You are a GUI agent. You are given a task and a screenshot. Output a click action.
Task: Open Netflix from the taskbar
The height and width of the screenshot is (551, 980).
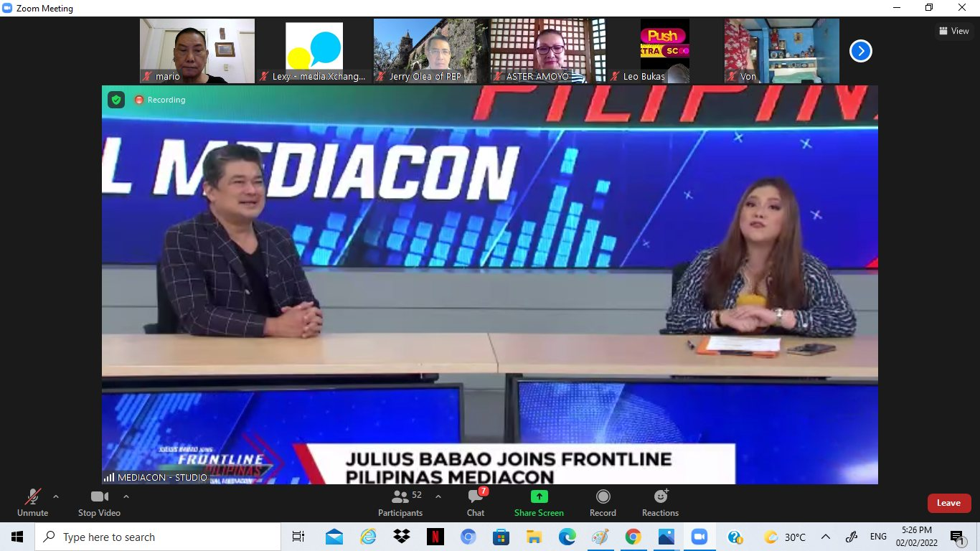pos(435,537)
